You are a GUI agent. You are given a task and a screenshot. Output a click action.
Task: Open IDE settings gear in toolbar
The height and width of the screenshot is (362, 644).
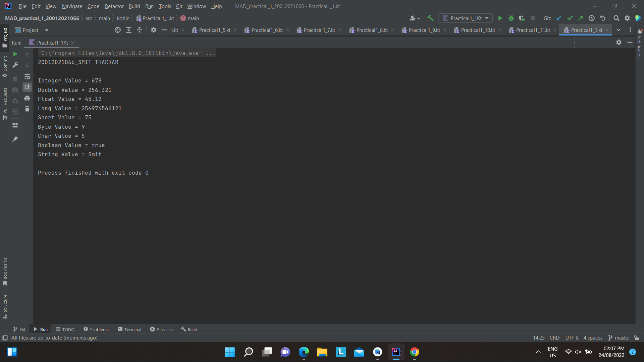[627, 18]
